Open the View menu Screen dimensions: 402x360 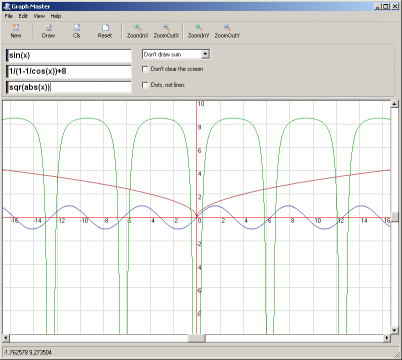coord(39,16)
